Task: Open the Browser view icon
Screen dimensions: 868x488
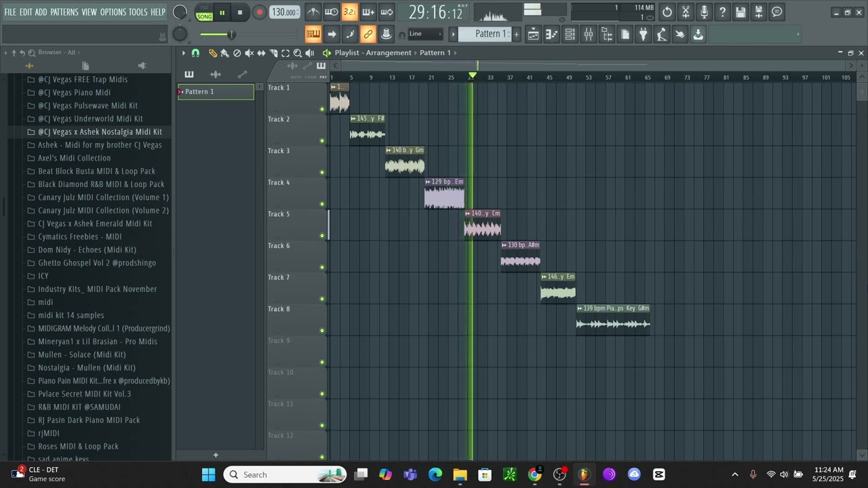Action: [x=607, y=34]
